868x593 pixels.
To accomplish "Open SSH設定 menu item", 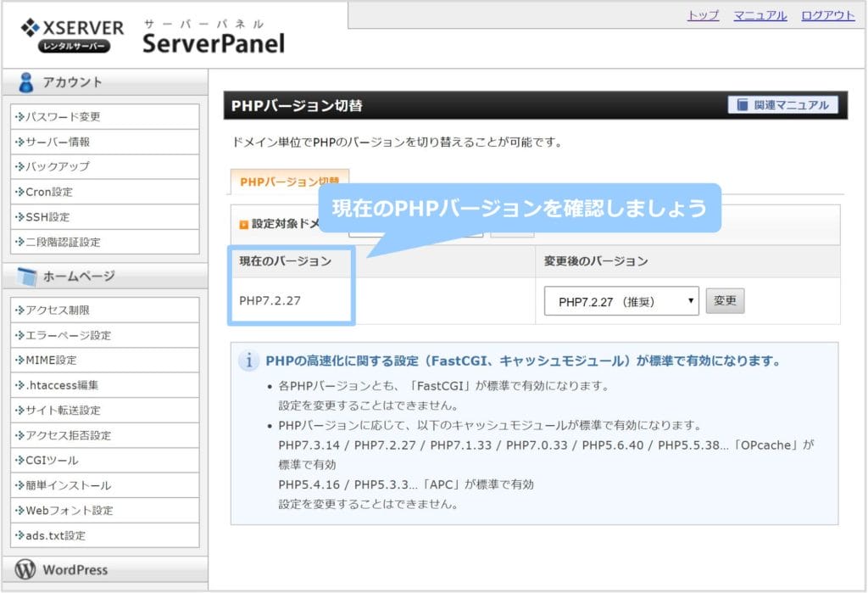I will [104, 216].
